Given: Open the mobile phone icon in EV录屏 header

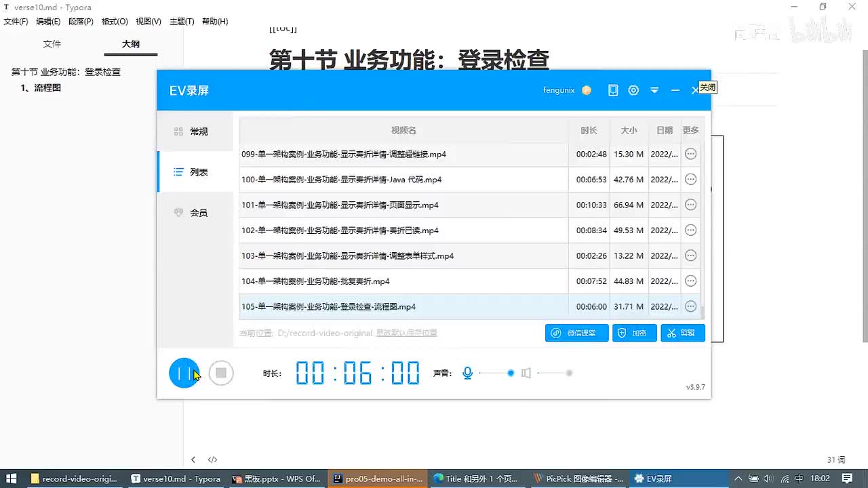Looking at the screenshot, I should [x=613, y=90].
